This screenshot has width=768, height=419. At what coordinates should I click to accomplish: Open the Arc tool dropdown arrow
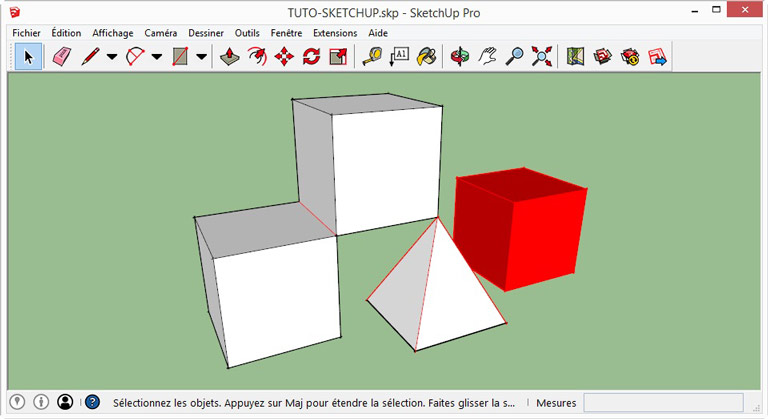click(157, 57)
